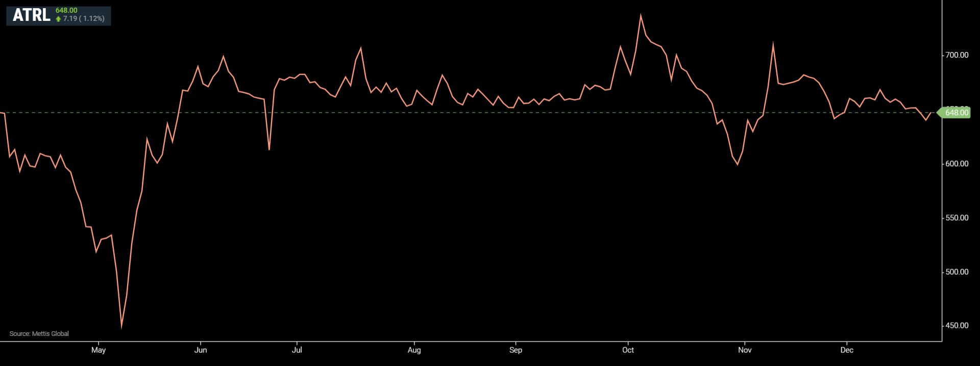Click the Sep time axis label
Image resolution: width=980 pixels, height=366 pixels.
pos(516,350)
